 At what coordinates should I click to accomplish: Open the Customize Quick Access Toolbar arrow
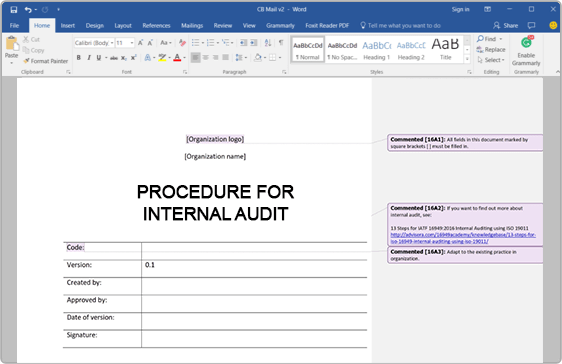pos(58,10)
